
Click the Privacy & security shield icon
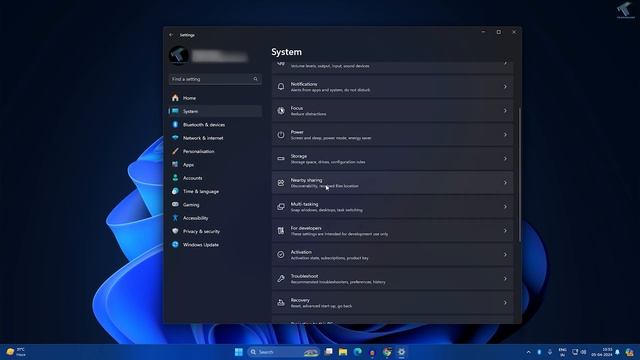pyautogui.click(x=175, y=231)
